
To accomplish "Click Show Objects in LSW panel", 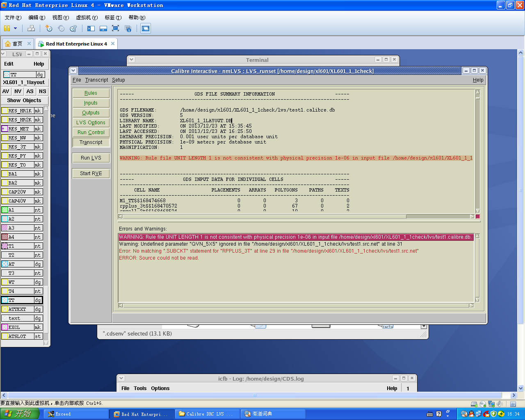I will pos(24,100).
